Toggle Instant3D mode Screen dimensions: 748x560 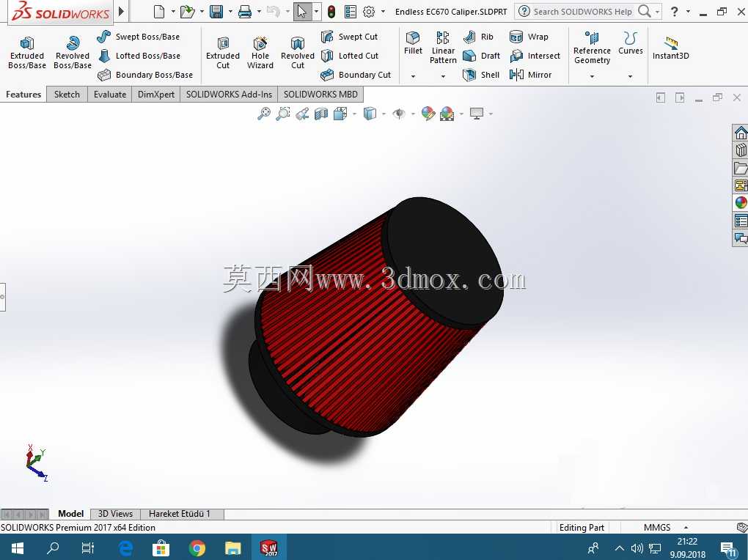(671, 48)
